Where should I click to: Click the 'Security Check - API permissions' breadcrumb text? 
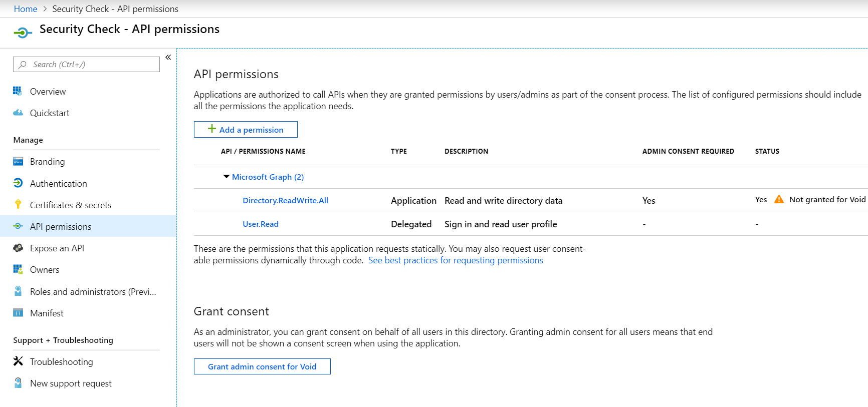coord(115,9)
